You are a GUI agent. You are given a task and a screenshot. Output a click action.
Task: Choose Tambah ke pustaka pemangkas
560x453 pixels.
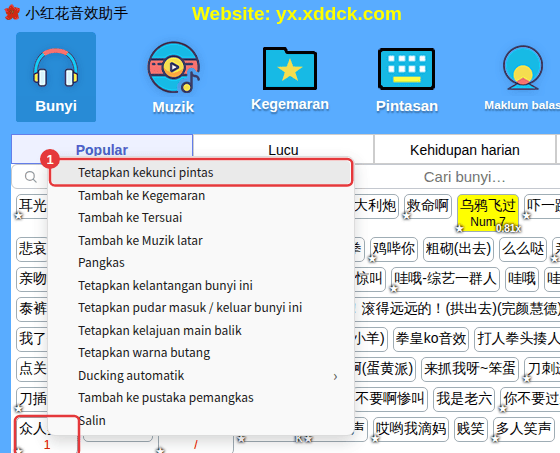coord(166,398)
